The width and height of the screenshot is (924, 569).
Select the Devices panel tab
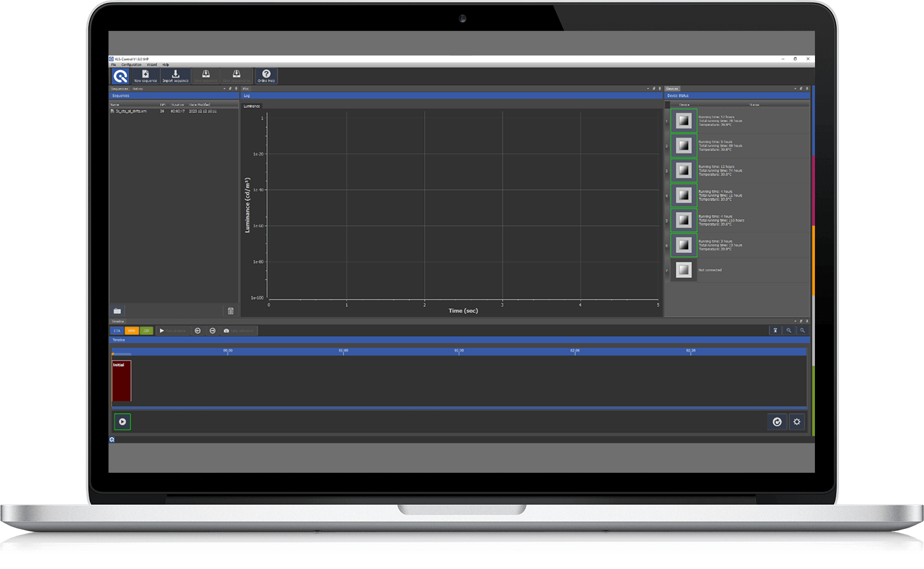672,89
